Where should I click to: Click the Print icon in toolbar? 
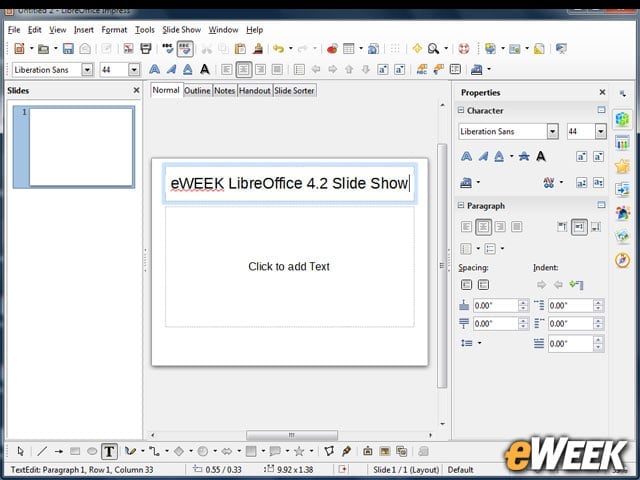[x=146, y=49]
